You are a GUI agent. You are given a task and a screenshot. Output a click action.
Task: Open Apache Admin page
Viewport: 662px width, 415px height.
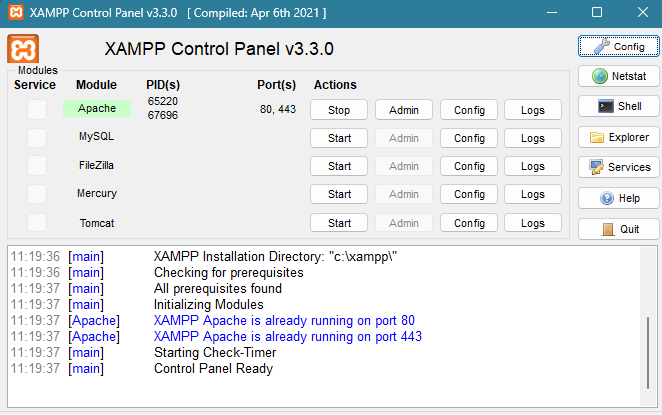click(404, 110)
